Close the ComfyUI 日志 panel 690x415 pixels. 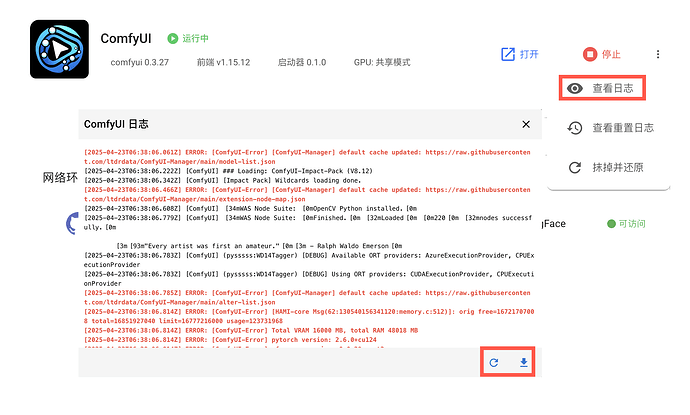click(x=526, y=125)
